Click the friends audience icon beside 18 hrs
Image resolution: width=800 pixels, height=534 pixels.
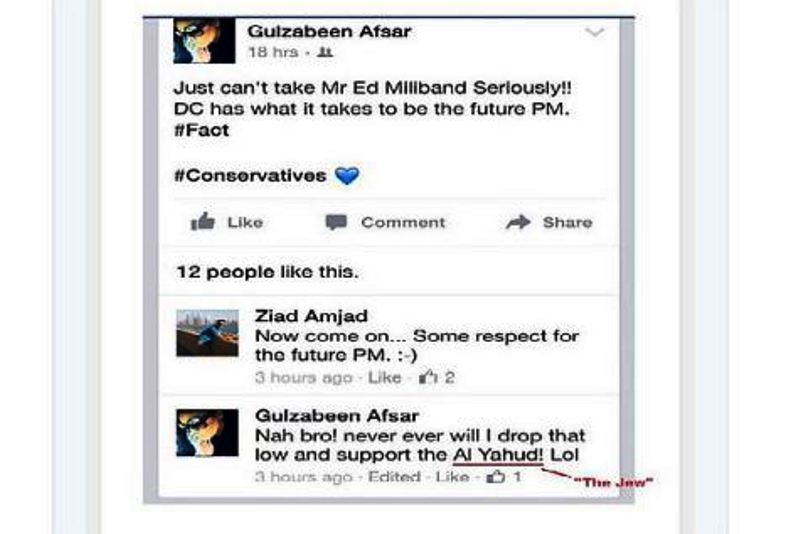pyautogui.click(x=325, y=52)
